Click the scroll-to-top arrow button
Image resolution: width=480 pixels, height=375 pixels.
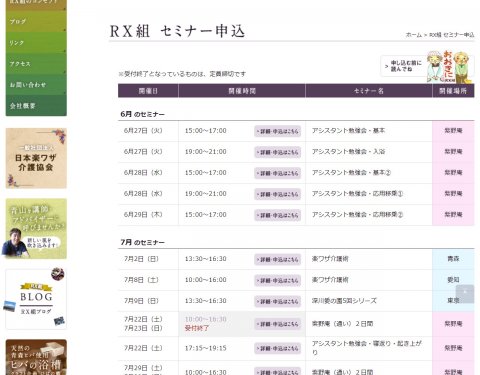pos(465,294)
